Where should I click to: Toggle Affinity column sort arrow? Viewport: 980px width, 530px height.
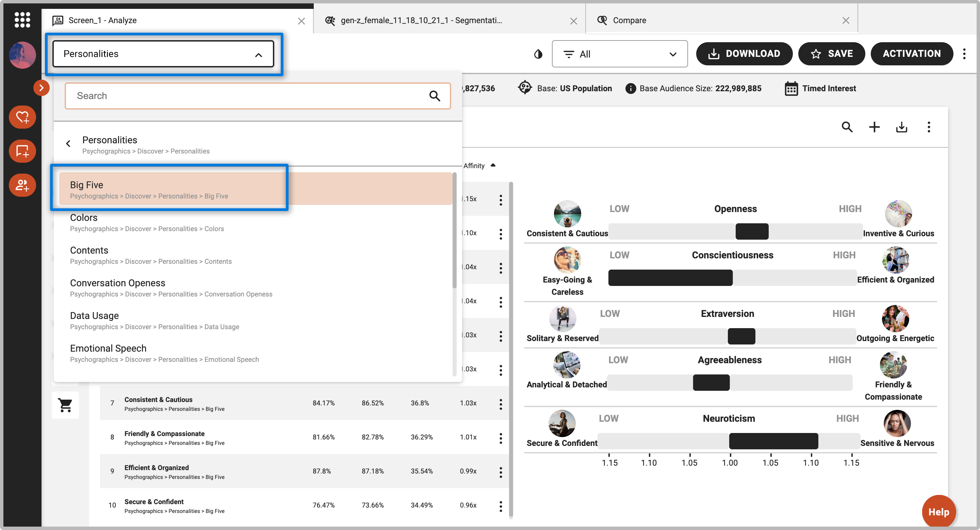(x=493, y=165)
